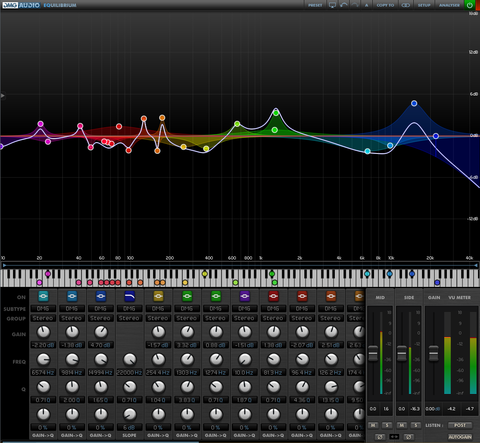Click GAIN->Q label under the 1303 Hz band
Viewport: 480px width, 443px height.
(187, 435)
